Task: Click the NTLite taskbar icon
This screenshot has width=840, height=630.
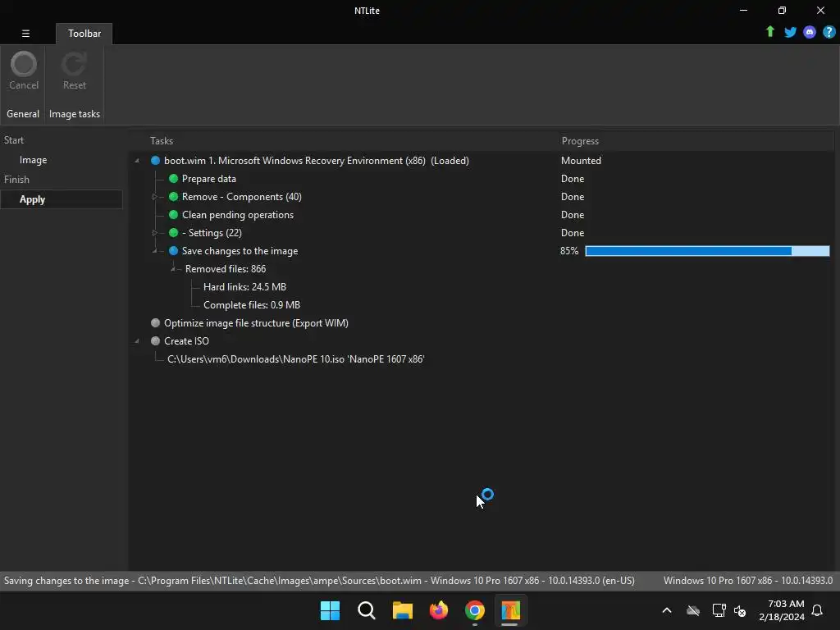Action: (510, 610)
